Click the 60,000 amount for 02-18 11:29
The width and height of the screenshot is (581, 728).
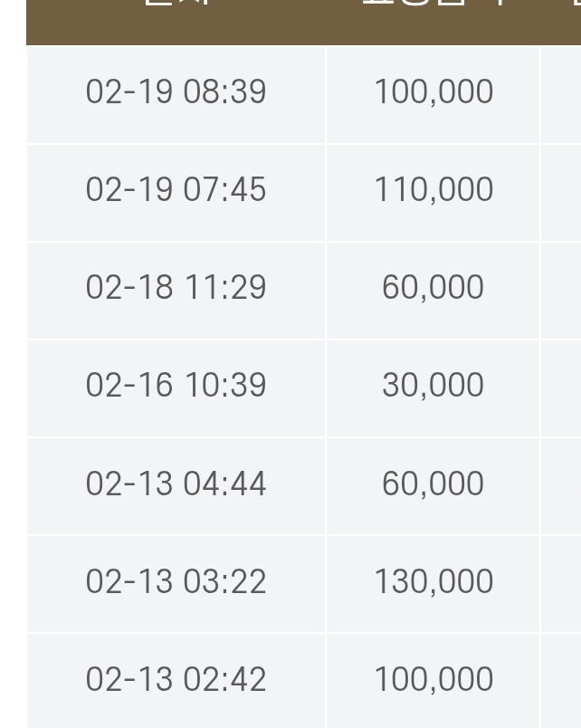(433, 288)
